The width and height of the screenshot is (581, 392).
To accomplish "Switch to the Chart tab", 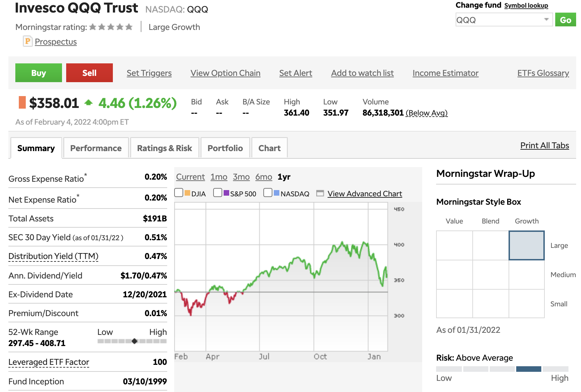I will (270, 148).
